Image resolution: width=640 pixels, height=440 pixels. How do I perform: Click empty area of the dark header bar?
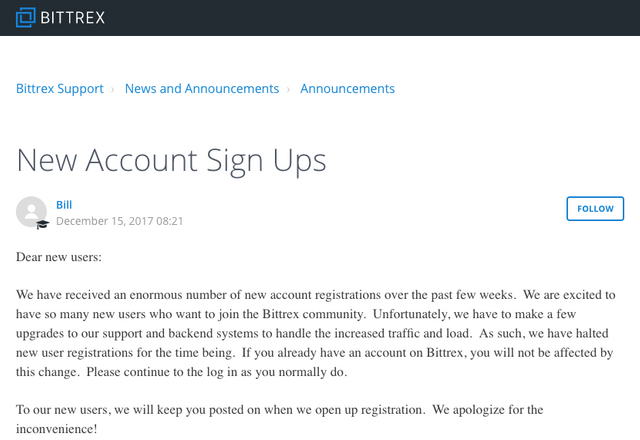(400, 17)
